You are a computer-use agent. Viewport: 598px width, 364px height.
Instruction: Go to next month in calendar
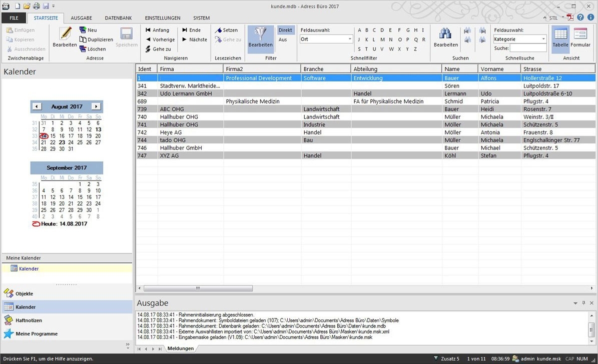click(x=96, y=106)
